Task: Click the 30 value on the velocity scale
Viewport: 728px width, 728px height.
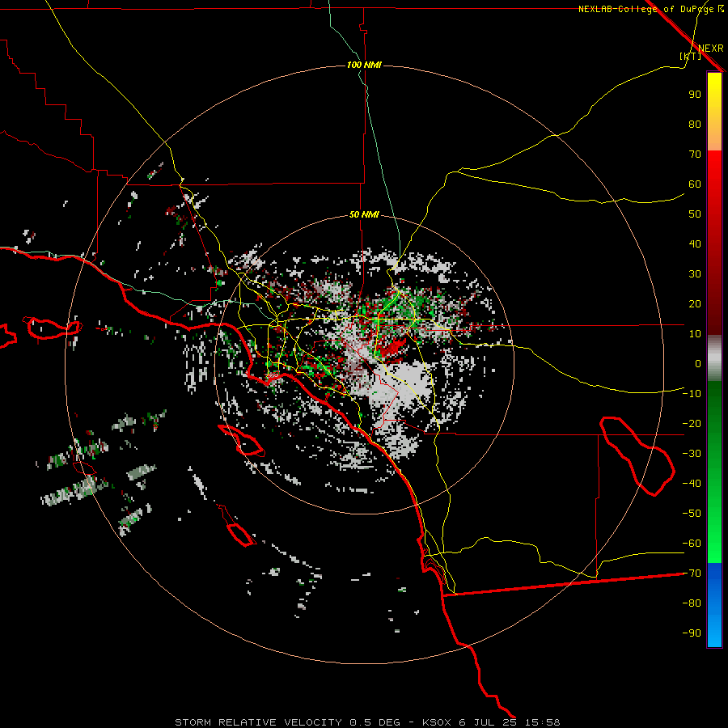Action: pos(695,274)
